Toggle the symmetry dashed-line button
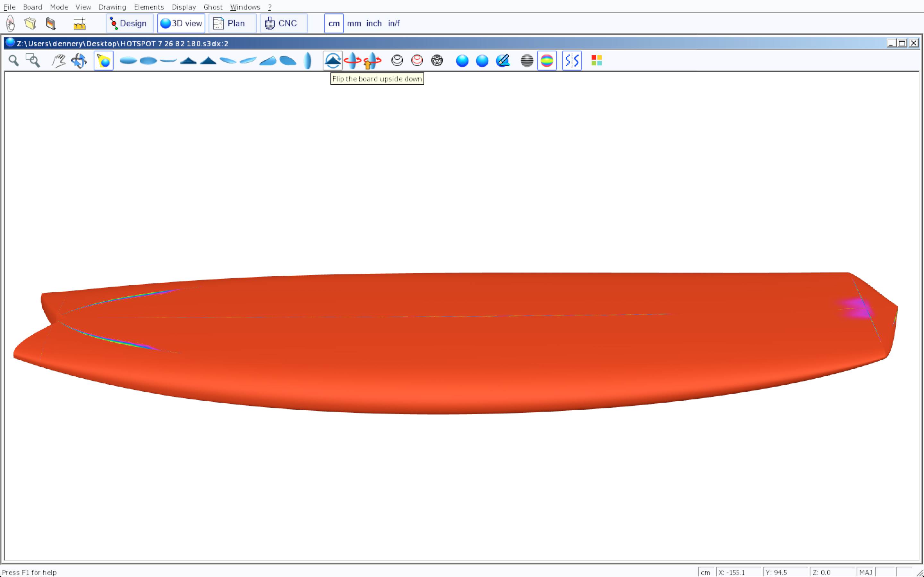Image resolution: width=924 pixels, height=577 pixels. [572, 61]
